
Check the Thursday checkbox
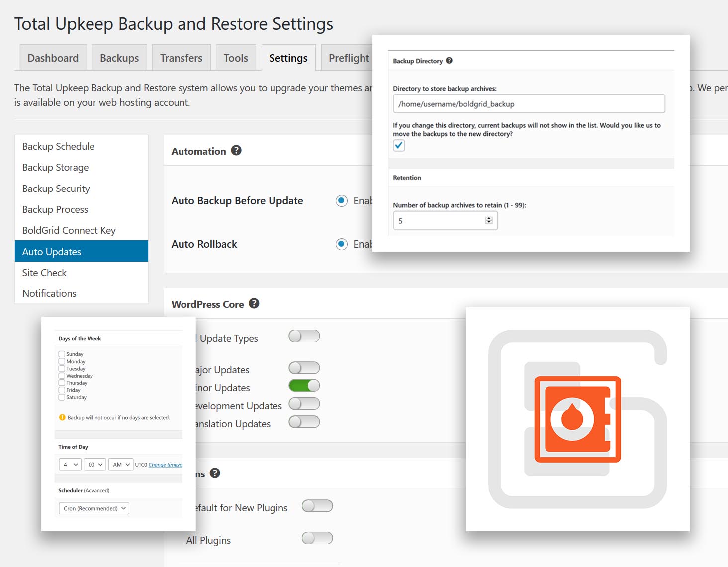click(x=62, y=383)
